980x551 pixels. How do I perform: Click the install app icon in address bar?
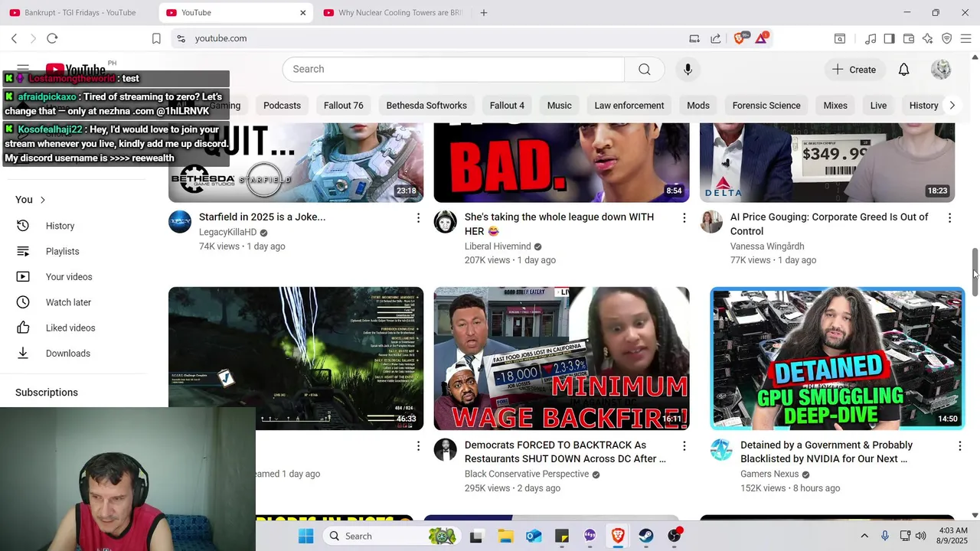tap(694, 38)
